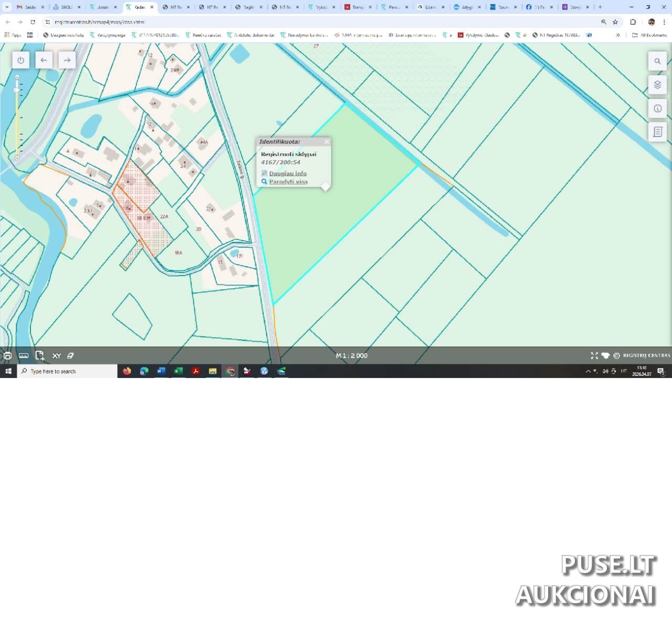Adjust the map zoom slider handle
Screen dimensions: 672x618
pyautogui.click(x=17, y=90)
